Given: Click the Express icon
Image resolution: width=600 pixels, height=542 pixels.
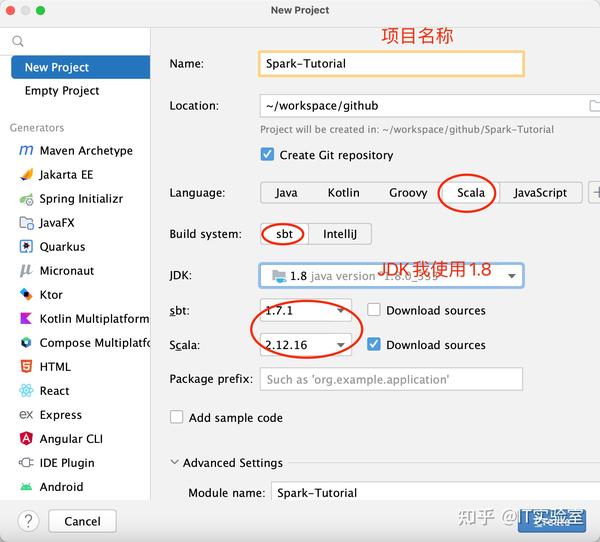Looking at the screenshot, I should click(26, 415).
